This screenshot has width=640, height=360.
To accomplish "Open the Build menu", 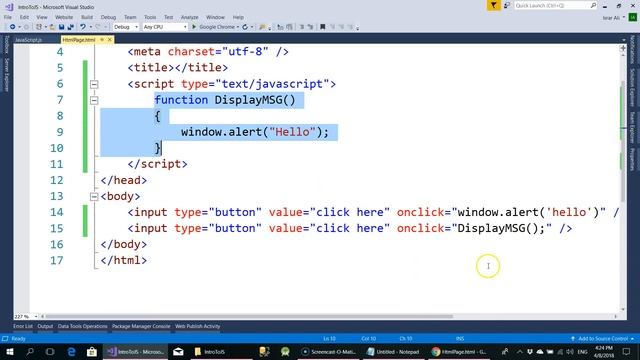I will tap(87, 17).
